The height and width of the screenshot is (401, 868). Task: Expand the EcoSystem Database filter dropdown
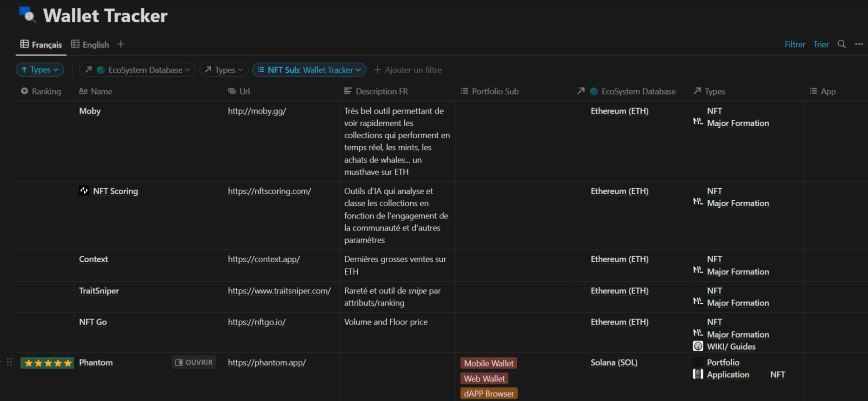[x=137, y=70]
